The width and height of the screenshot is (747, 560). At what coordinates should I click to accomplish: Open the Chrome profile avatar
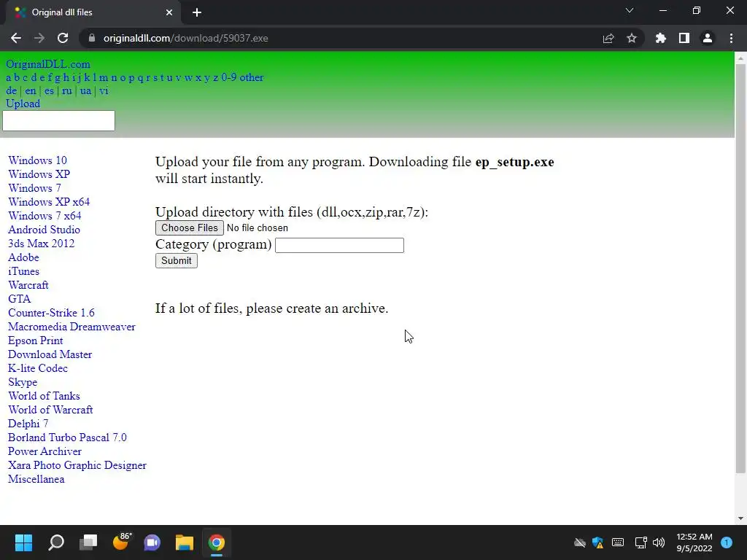click(708, 38)
